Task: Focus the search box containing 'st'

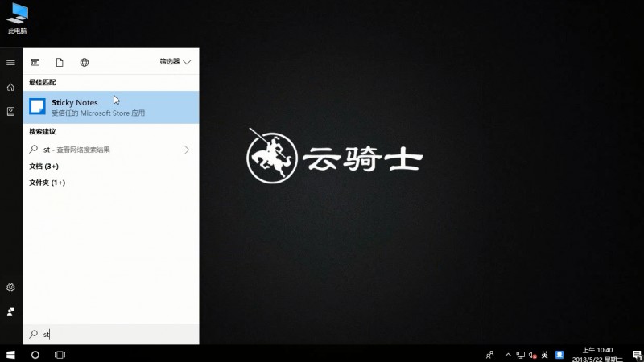Action: (x=111, y=334)
